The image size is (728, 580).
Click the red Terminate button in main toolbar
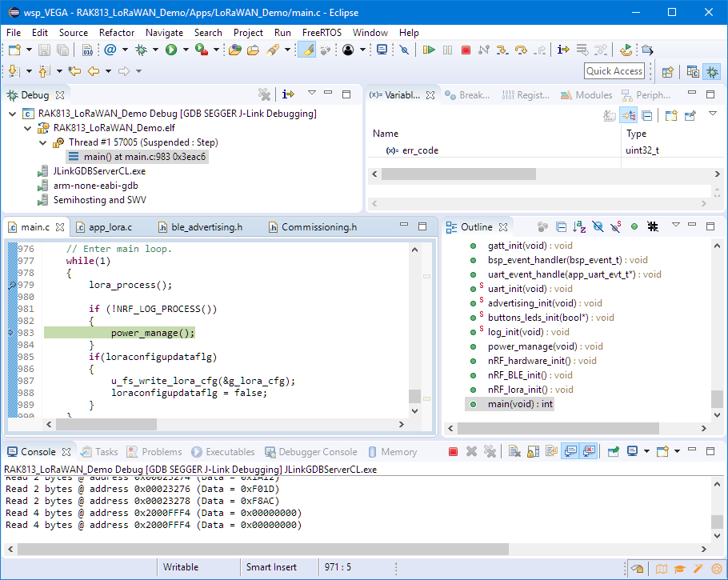pos(466,50)
